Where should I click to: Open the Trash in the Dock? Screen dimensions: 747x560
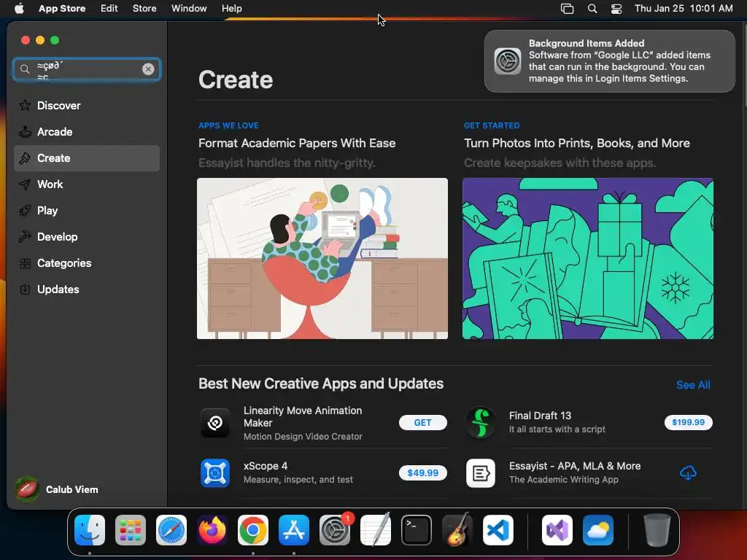(657, 530)
